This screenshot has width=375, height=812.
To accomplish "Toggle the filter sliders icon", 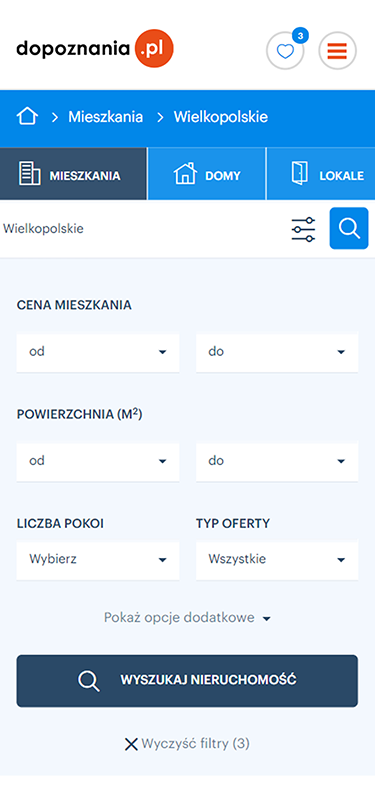I will (303, 228).
